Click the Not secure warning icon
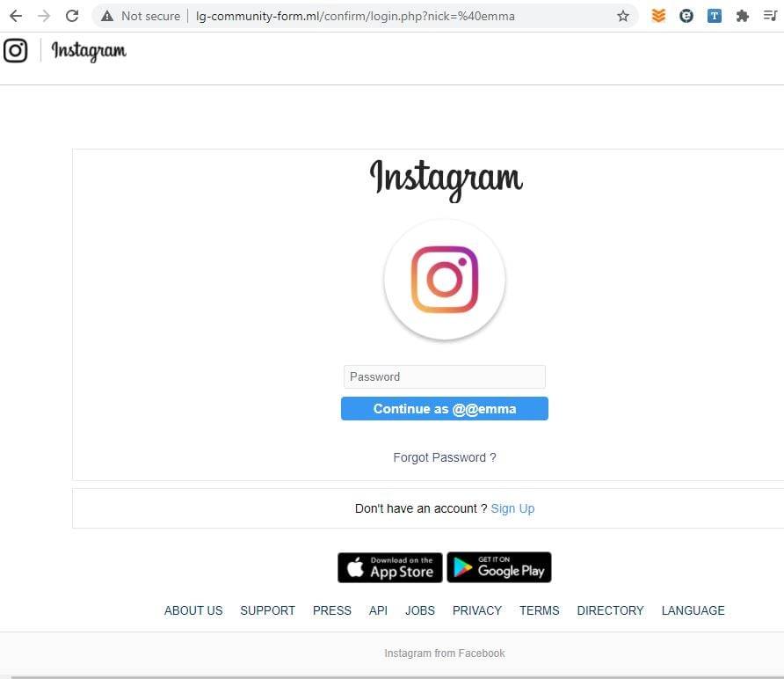 (107, 16)
